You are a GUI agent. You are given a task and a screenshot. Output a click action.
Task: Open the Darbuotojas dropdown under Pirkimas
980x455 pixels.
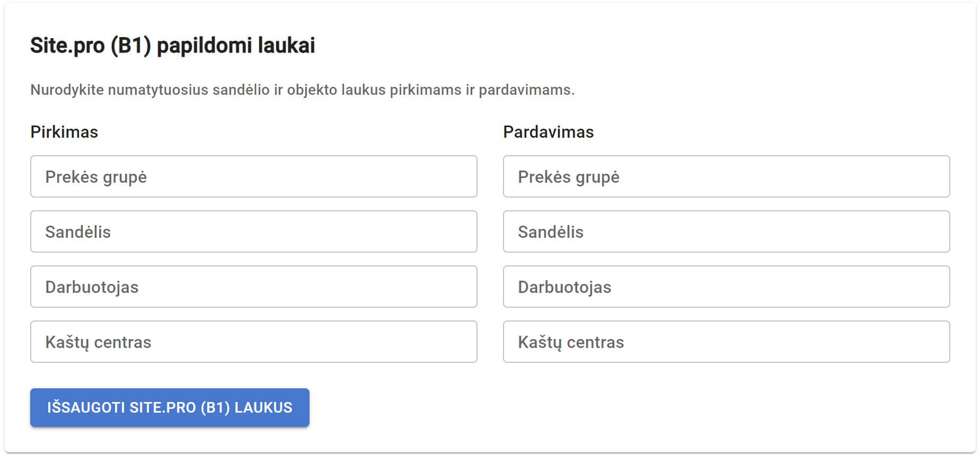[x=253, y=287]
